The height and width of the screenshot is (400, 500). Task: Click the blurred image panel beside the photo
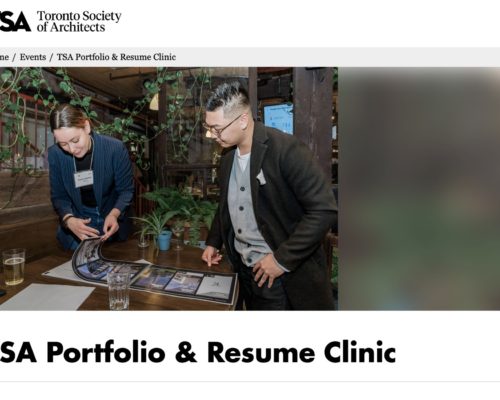(419, 189)
